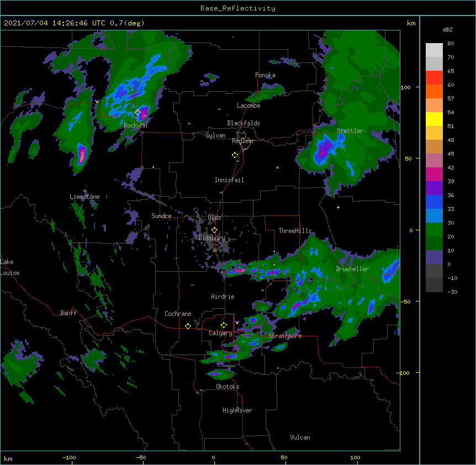Click the -50 tick label on vertical axis
This screenshot has height=465, width=476.
click(x=405, y=302)
